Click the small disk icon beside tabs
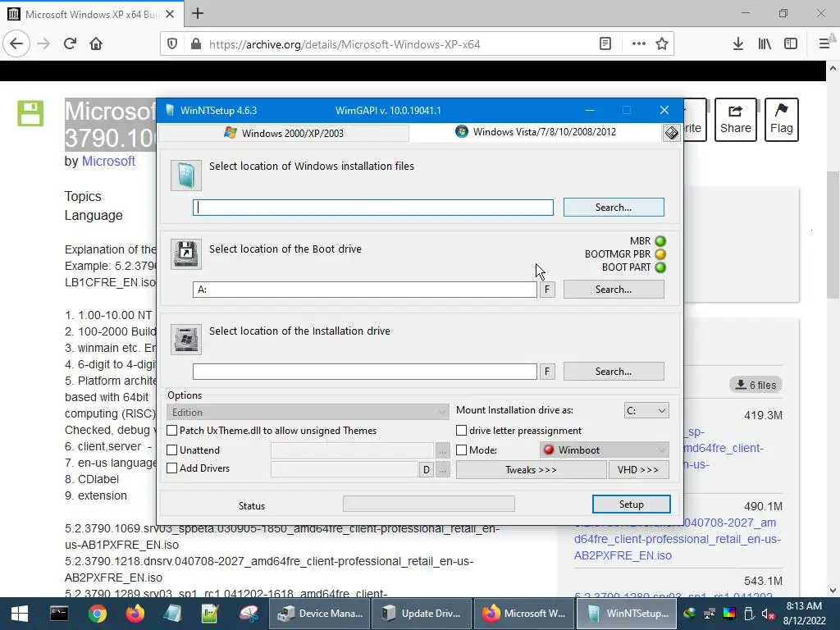 (x=671, y=132)
